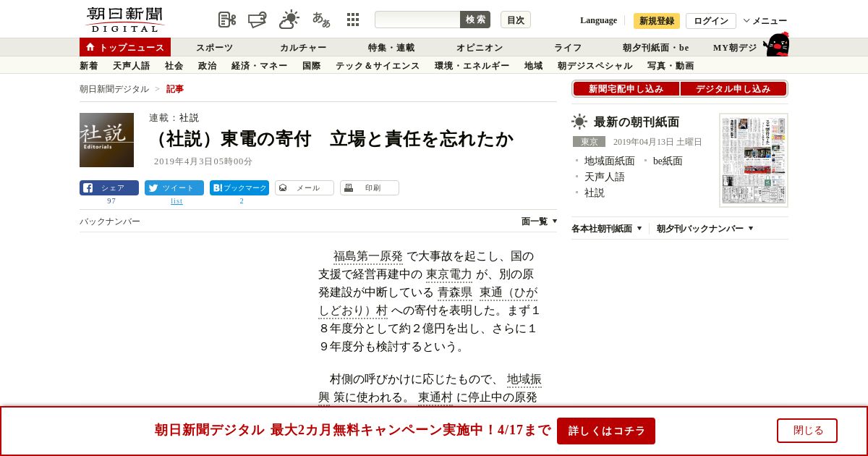Screen dimensions: 868x456
Task: Open the 社会 submenu item
Action: 174,65
